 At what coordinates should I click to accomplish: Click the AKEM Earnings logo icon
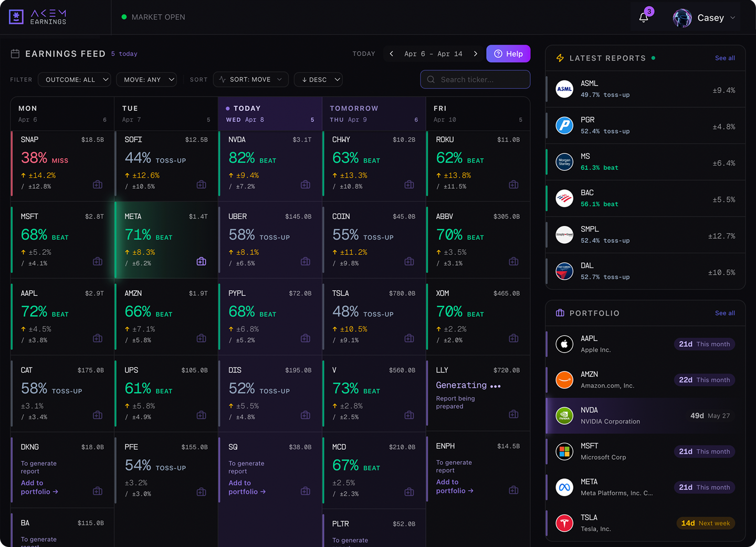click(x=16, y=16)
